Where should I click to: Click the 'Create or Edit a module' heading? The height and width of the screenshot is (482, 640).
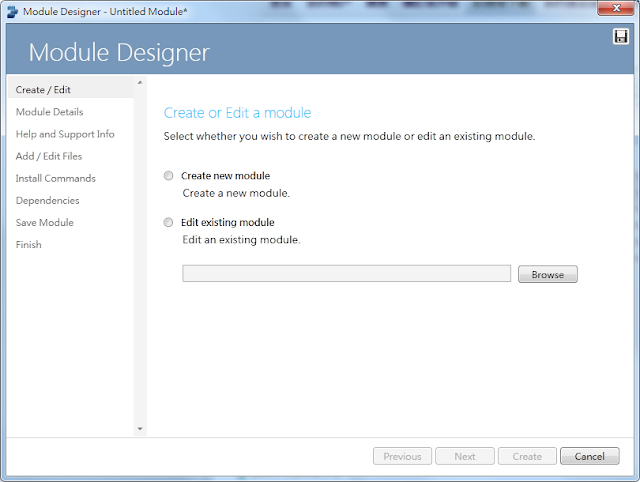click(x=237, y=113)
